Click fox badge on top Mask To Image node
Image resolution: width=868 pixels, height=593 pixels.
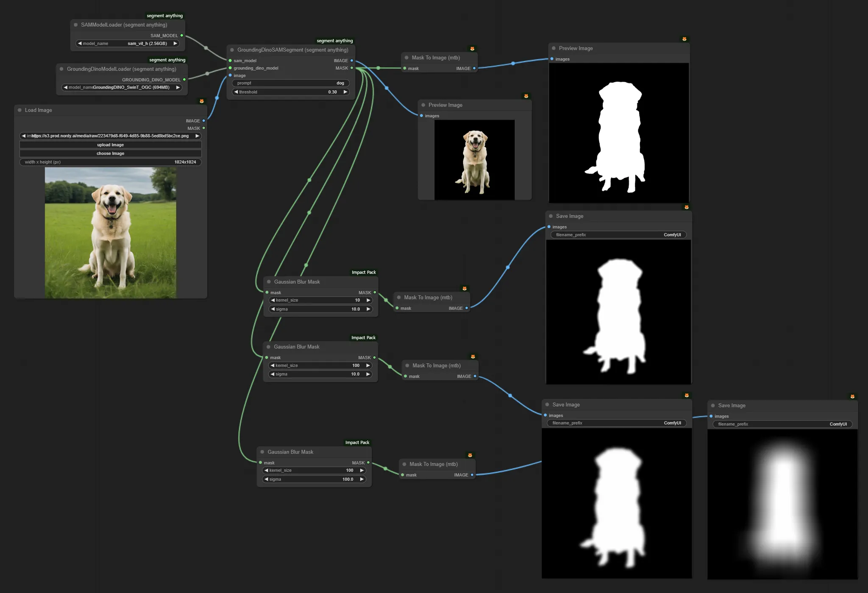click(x=472, y=49)
